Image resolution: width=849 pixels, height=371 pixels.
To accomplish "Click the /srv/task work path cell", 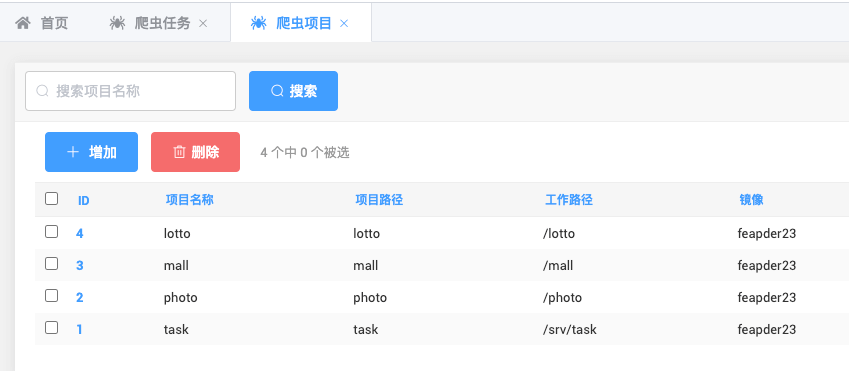I will [x=570, y=329].
